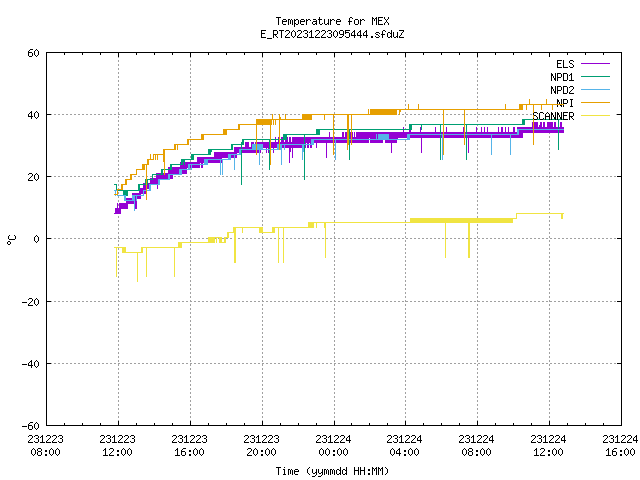Click the x-axis label 231224 16:00
Screen dimensions: 640x480
point(620,446)
